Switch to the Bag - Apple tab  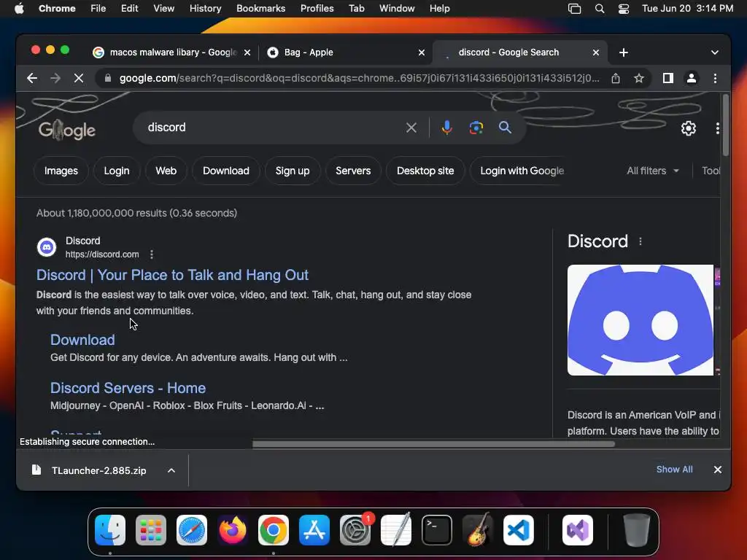[x=344, y=52]
